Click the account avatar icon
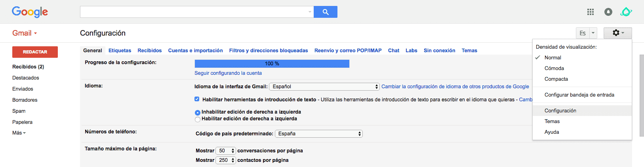 pos(626,12)
